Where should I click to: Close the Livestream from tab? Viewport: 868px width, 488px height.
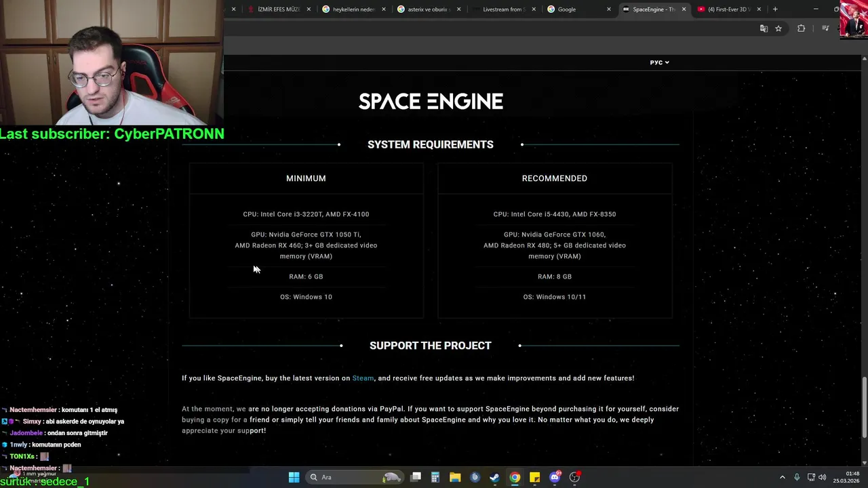(x=534, y=9)
